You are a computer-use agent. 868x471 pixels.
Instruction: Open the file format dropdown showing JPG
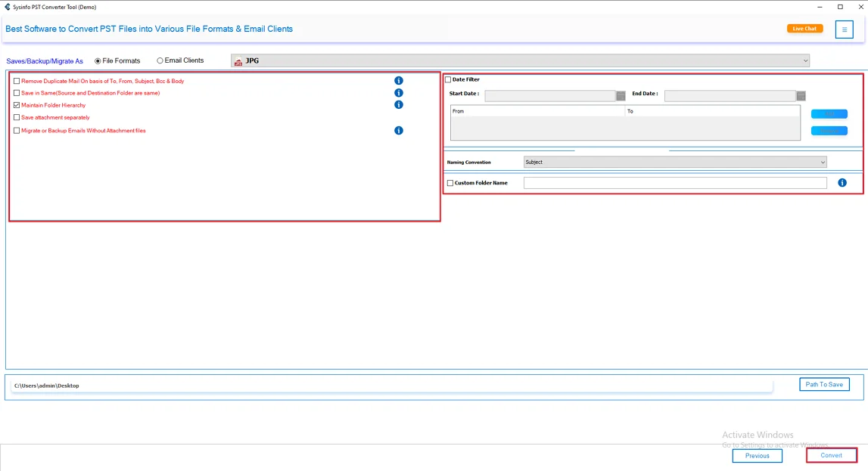point(805,59)
